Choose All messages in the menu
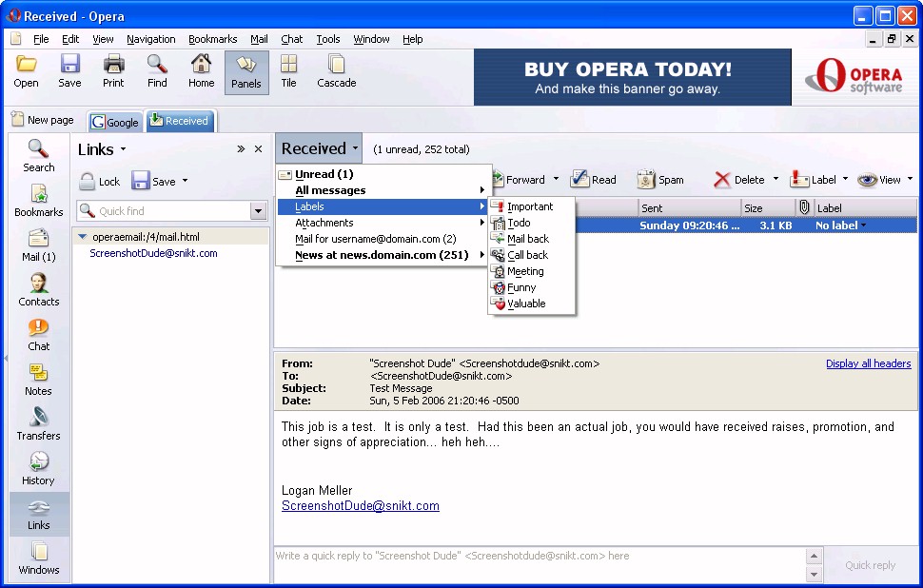The height and width of the screenshot is (588, 923). click(x=383, y=190)
